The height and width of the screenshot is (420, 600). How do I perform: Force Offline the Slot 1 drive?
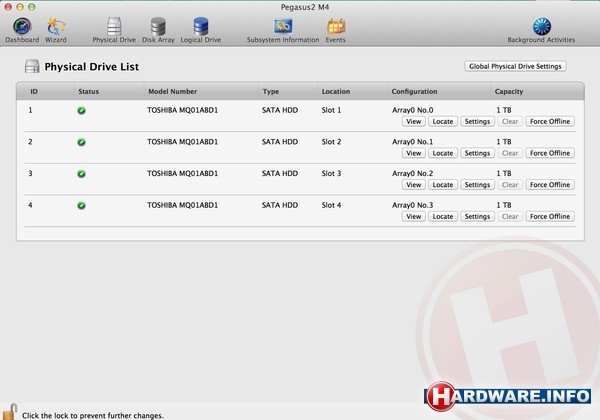(x=550, y=122)
